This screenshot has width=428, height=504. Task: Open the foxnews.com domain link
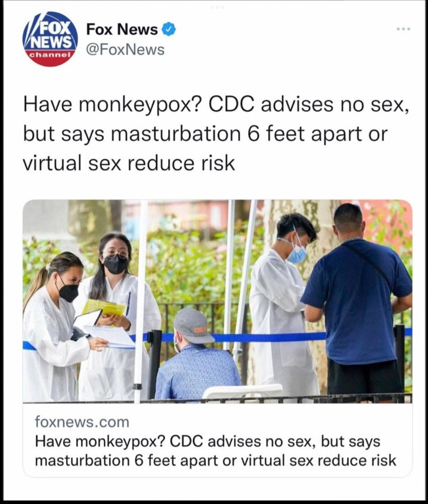[x=82, y=422]
